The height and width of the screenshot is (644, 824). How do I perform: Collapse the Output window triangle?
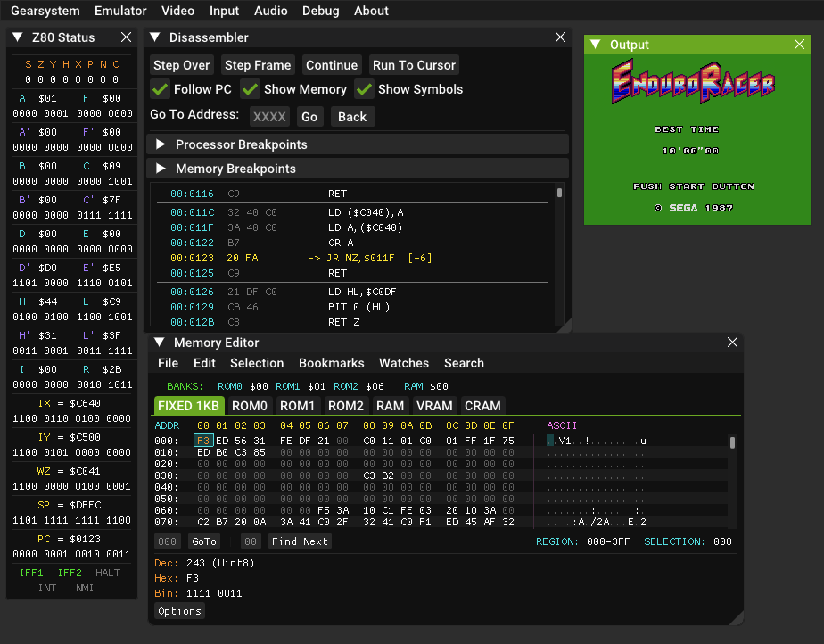596,45
